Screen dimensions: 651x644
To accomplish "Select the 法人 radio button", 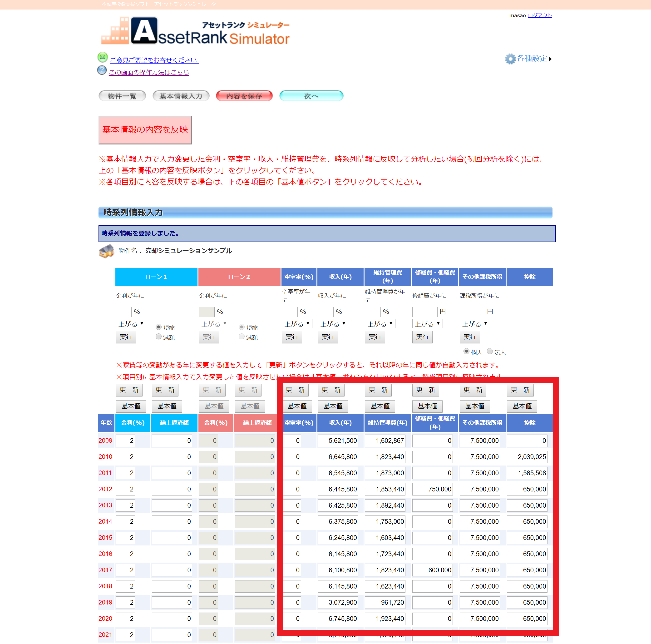I will 490,351.
